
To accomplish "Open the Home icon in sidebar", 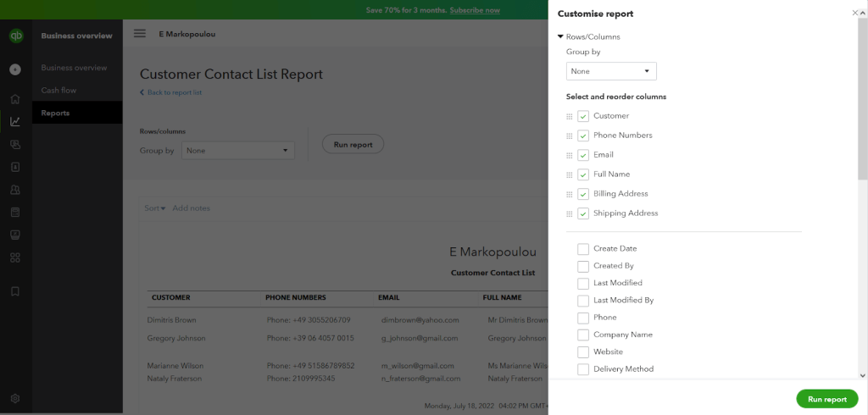I will (x=15, y=99).
